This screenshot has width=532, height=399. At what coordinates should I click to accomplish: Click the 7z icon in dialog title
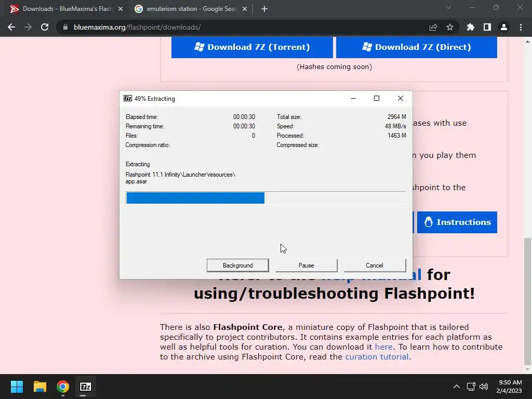[128, 98]
